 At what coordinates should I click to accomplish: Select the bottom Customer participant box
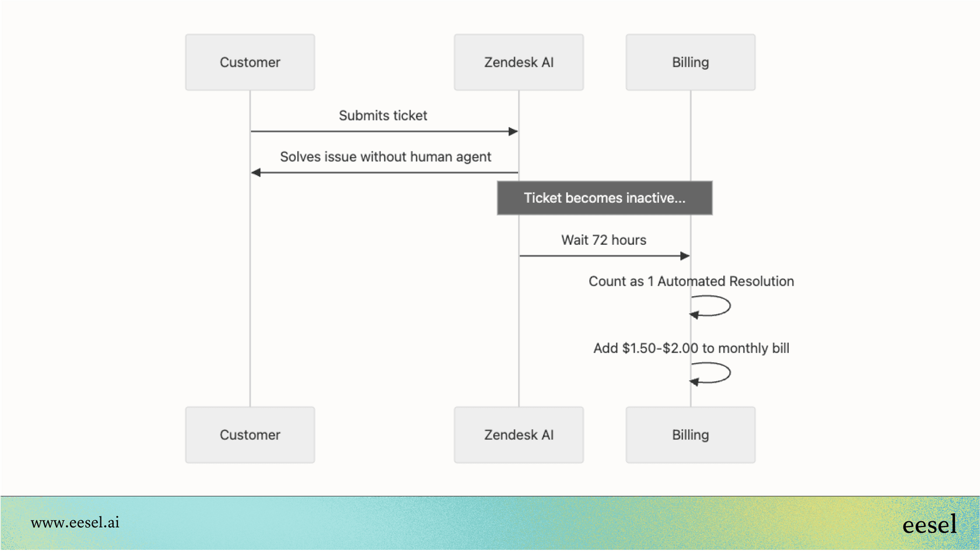coord(250,435)
